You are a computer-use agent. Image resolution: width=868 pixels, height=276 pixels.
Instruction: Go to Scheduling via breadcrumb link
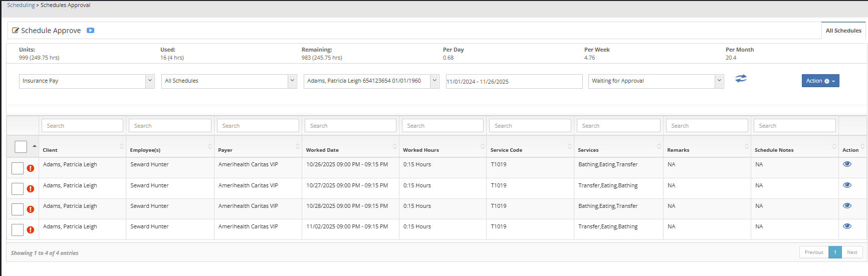point(21,5)
